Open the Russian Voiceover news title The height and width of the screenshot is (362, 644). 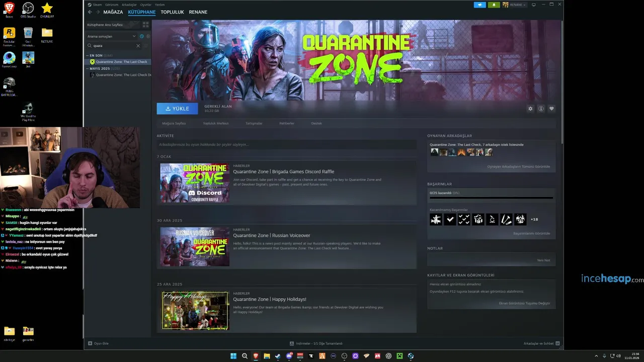click(x=272, y=235)
